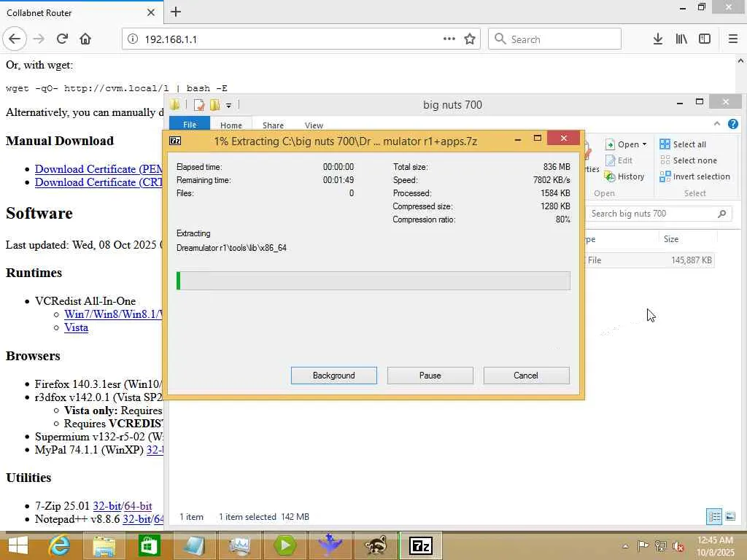This screenshot has width=747, height=560.
Task: Click New folder quick access icon
Action: point(215,105)
